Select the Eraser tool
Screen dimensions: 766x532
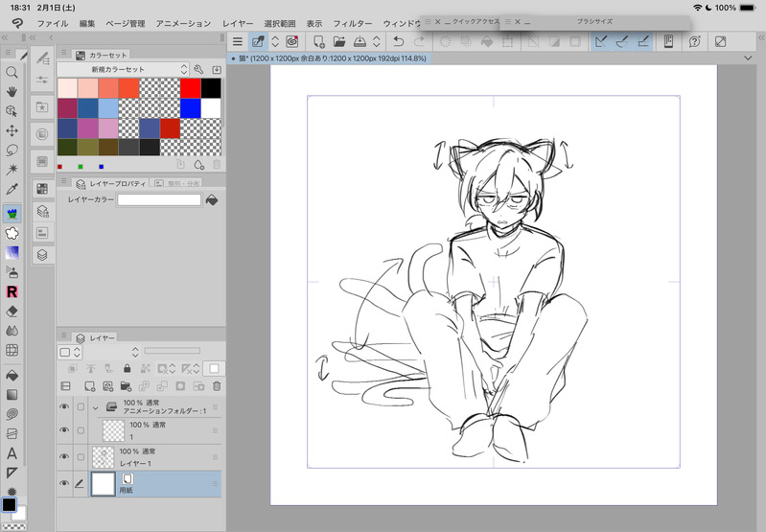pos(12,312)
